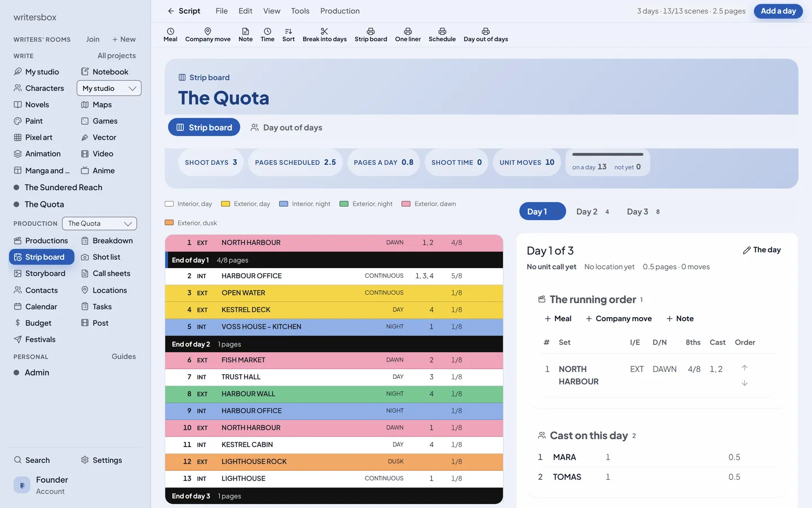This screenshot has height=508, width=812.
Task: Open the Edit menu
Action: coord(245,11)
